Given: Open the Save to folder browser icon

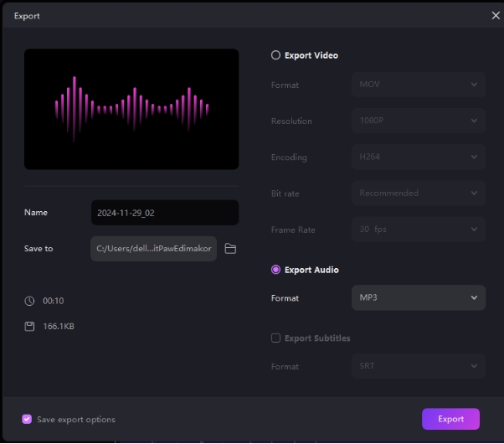Looking at the screenshot, I should (x=230, y=249).
